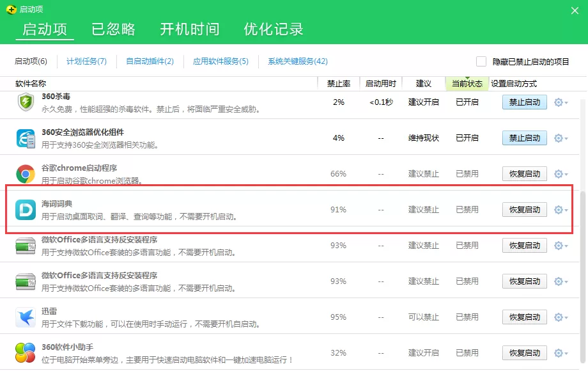
Task: Click 禁止启动 button for 360安全浏览器优化组件
Action: pyautogui.click(x=525, y=138)
